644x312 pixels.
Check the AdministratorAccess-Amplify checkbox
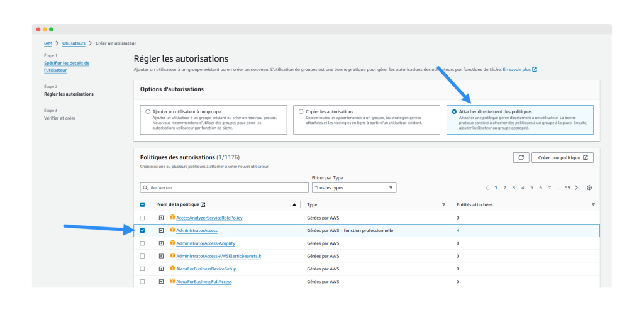(x=143, y=243)
